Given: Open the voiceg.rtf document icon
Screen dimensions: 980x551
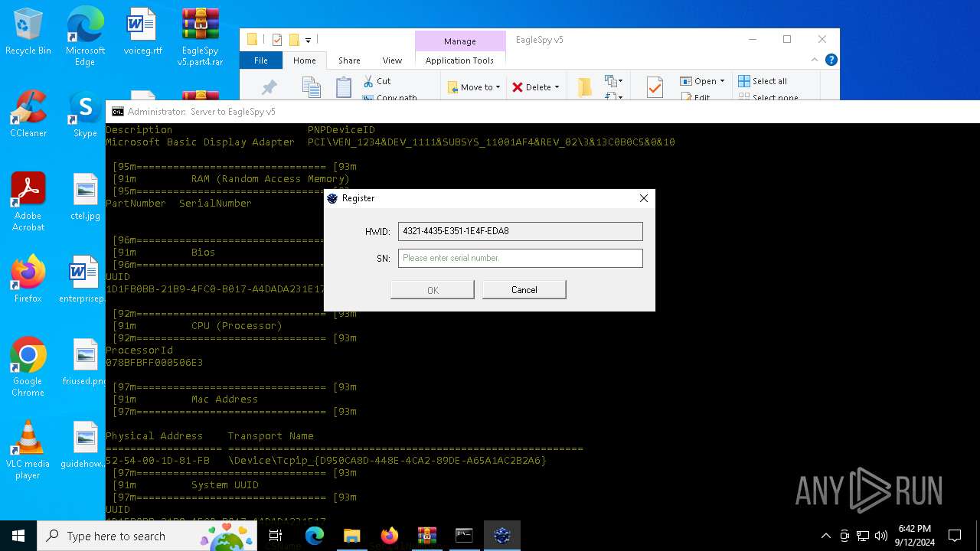Looking at the screenshot, I should point(142,33).
